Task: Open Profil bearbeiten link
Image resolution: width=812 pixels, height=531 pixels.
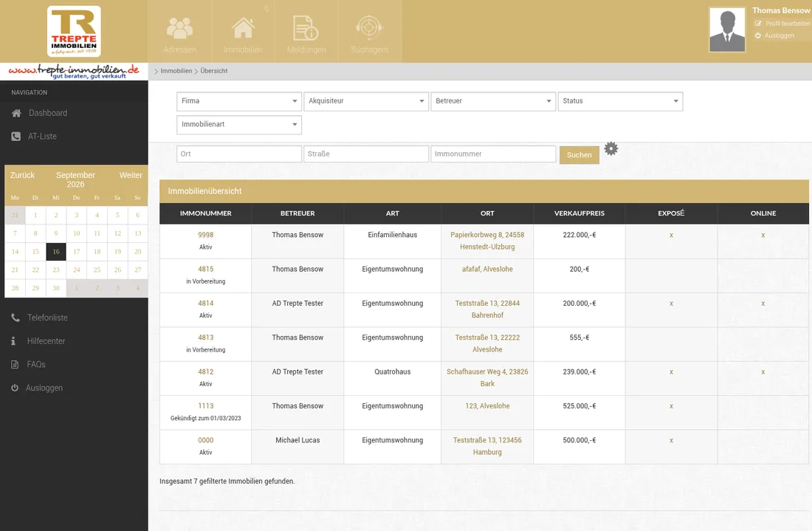Action: tap(782, 24)
